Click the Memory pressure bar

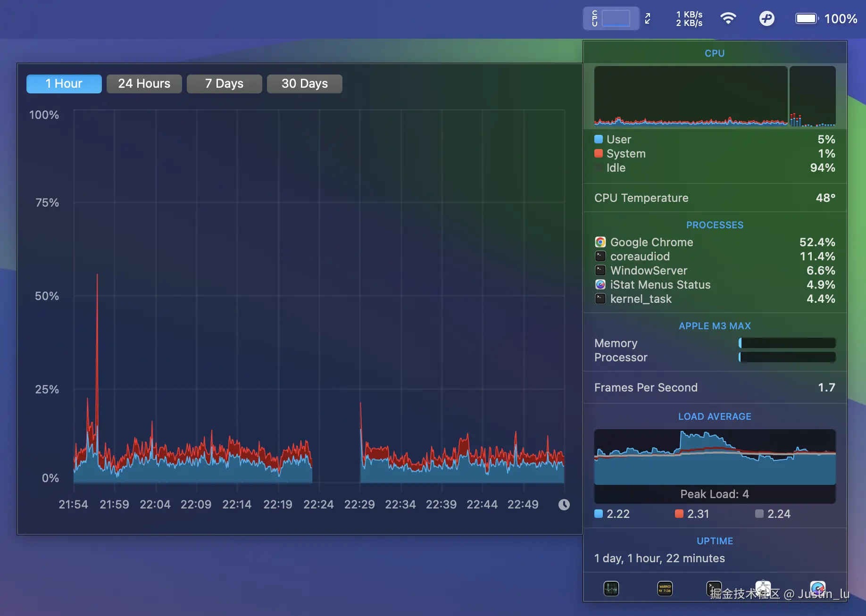click(x=787, y=343)
